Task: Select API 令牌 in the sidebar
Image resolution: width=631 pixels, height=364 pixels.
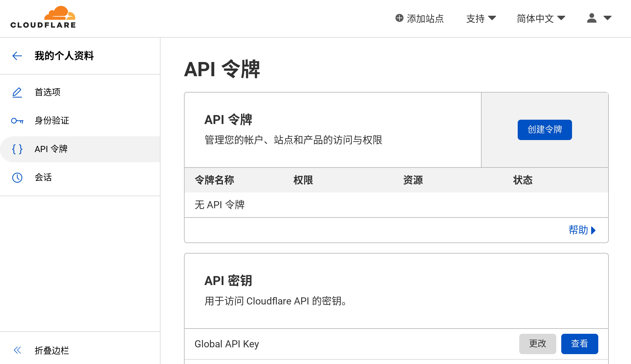Action: [80, 149]
